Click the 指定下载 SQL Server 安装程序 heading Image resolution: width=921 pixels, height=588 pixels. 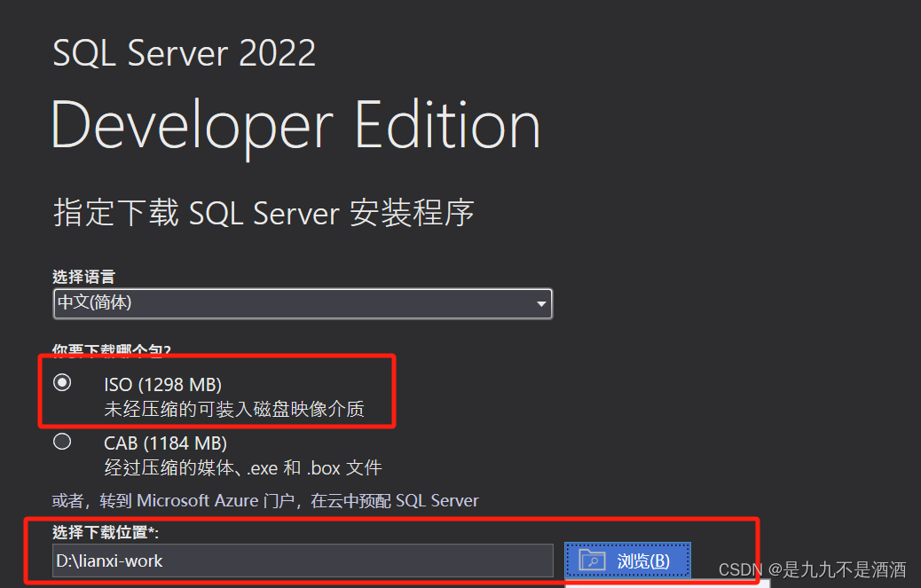[x=264, y=213]
